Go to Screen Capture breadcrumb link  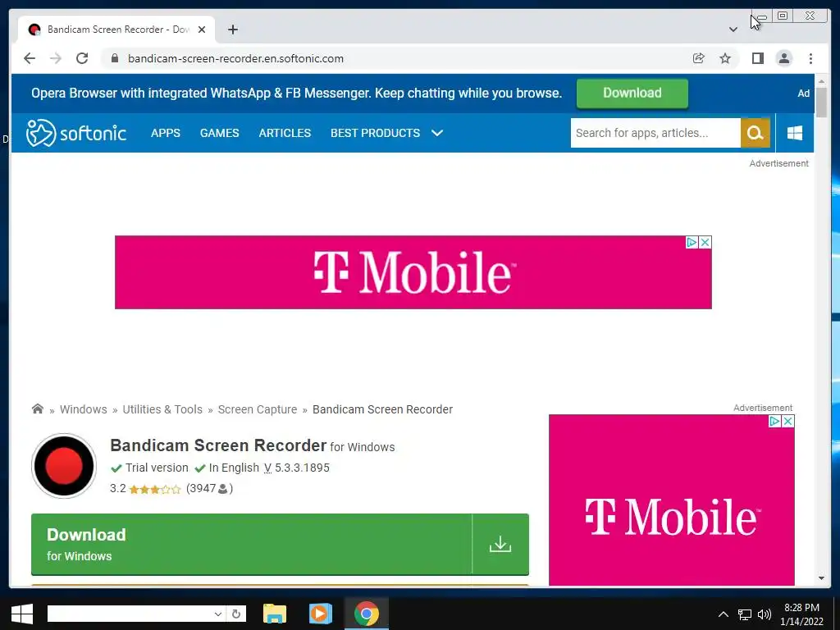tap(257, 409)
